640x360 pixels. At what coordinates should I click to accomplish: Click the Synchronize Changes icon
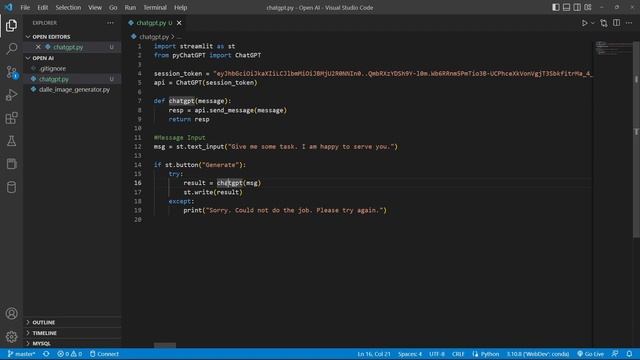coord(46,354)
